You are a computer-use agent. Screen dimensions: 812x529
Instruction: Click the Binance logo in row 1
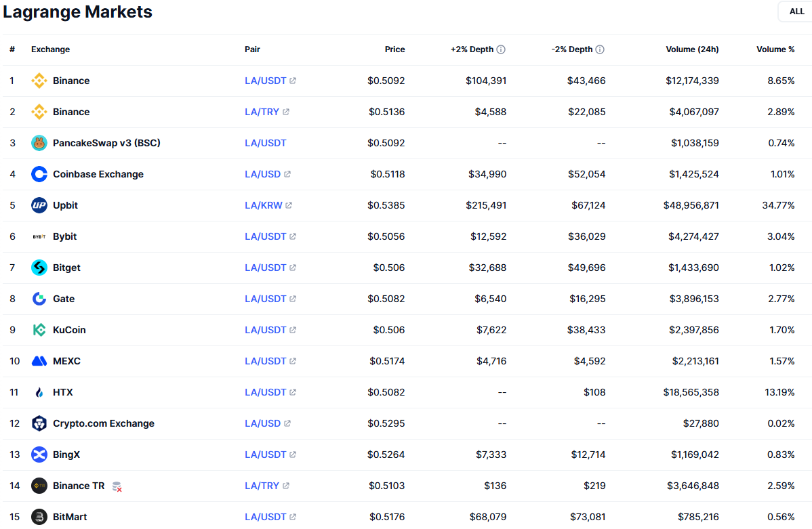click(x=39, y=81)
